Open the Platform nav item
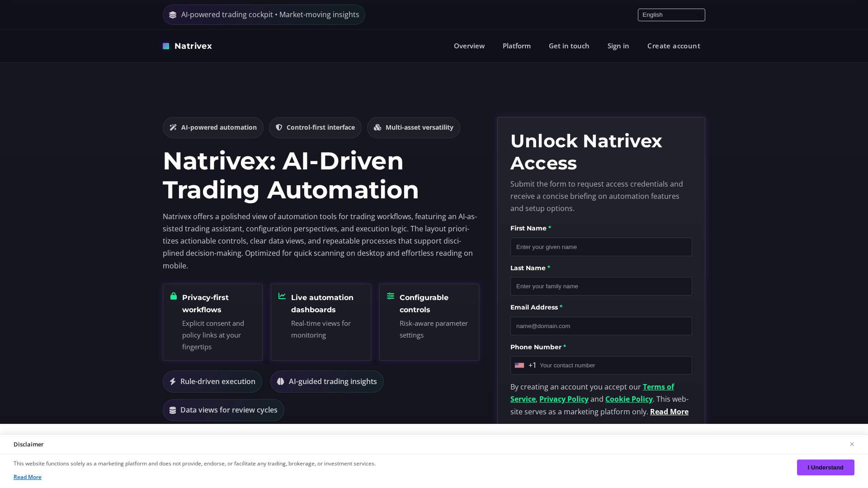 tap(517, 46)
